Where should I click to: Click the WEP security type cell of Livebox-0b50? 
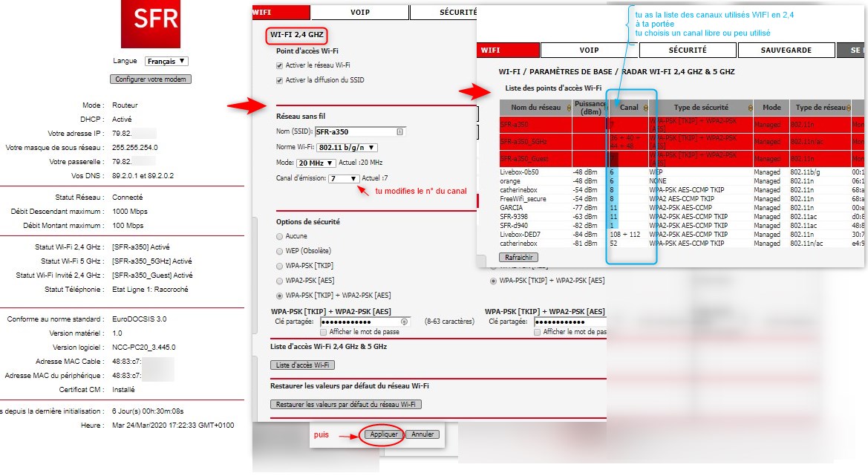(656, 172)
